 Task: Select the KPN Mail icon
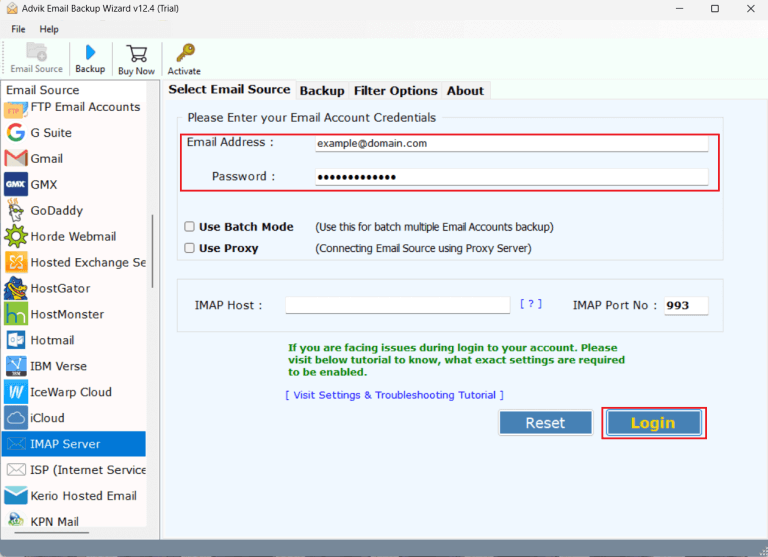16,519
